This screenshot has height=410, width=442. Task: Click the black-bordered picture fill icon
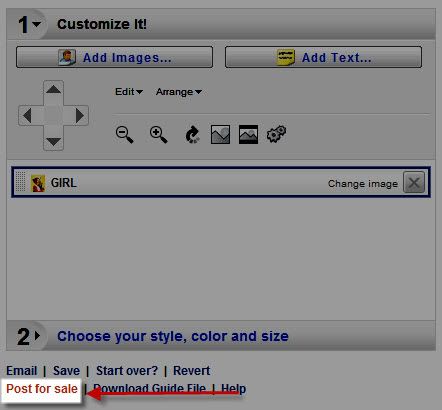coord(248,134)
